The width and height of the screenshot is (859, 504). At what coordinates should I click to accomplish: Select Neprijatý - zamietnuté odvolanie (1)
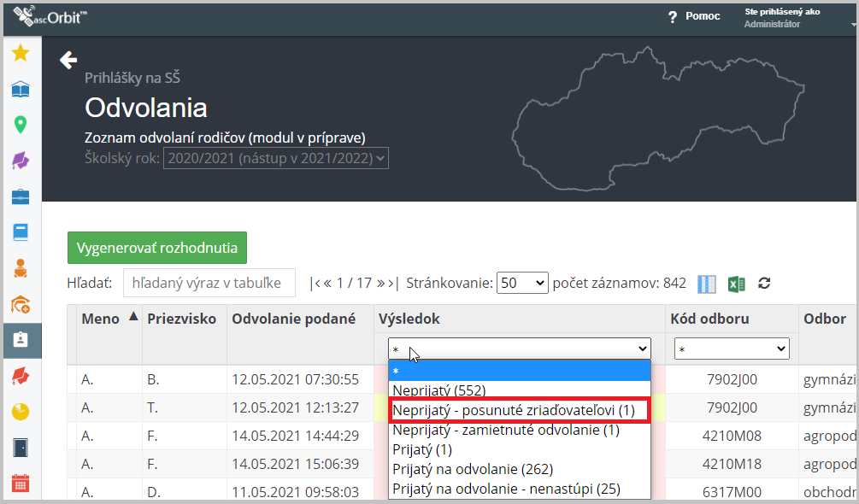tap(520, 431)
